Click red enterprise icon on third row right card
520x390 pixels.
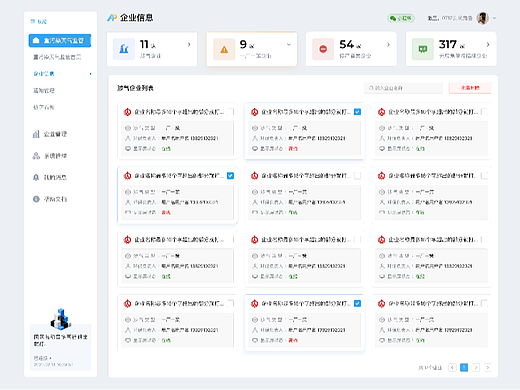click(x=381, y=240)
